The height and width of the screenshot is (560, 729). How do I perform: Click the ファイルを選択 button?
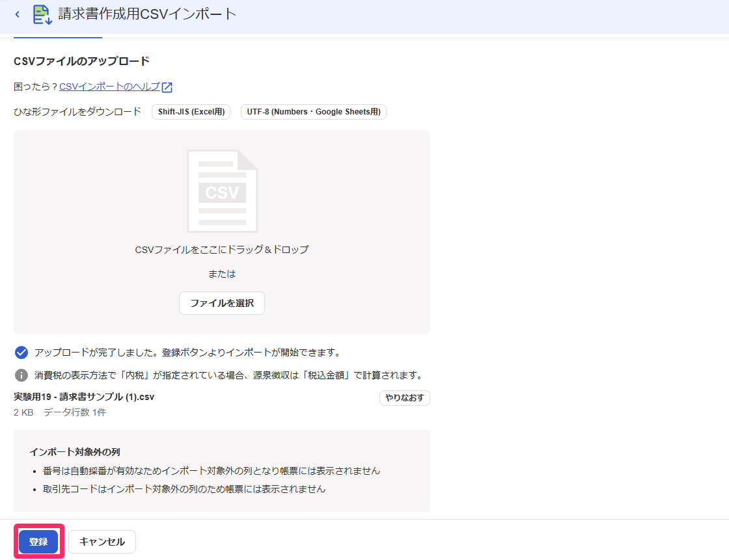click(222, 303)
